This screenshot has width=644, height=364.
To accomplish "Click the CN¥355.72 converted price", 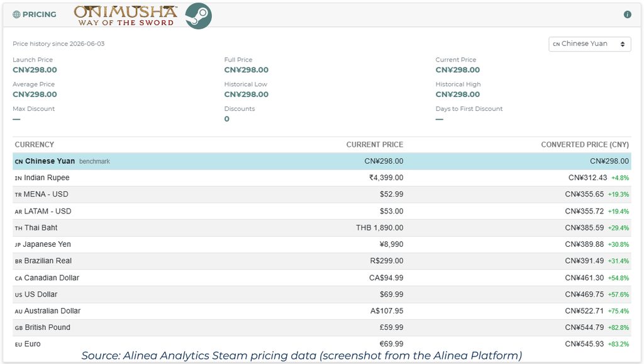I will coord(584,211).
